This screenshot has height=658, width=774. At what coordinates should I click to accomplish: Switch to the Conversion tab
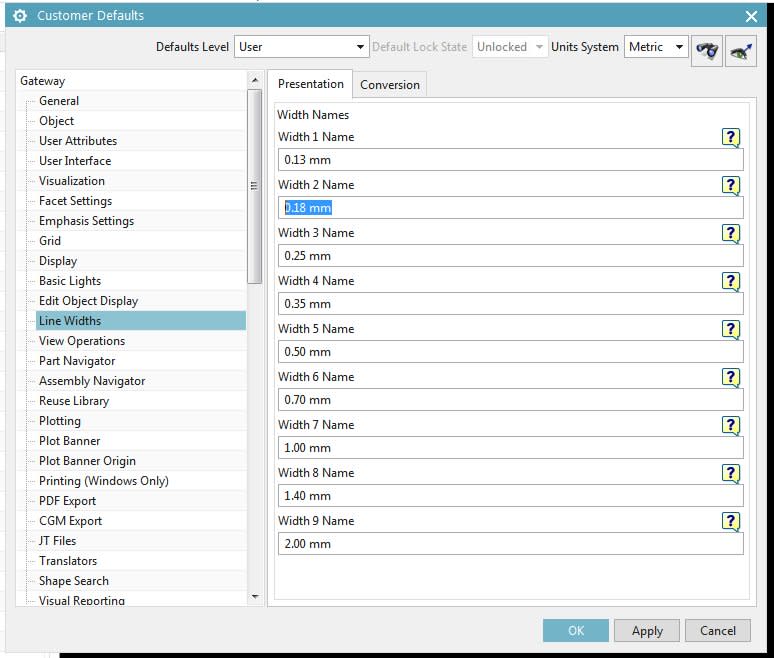tap(389, 85)
